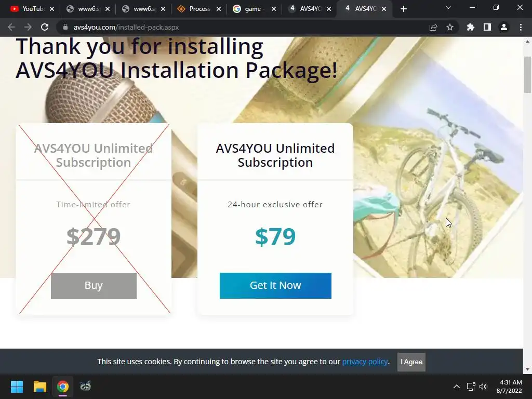This screenshot has height=399, width=532.
Task: Open the Windows Start menu
Action: [17, 387]
